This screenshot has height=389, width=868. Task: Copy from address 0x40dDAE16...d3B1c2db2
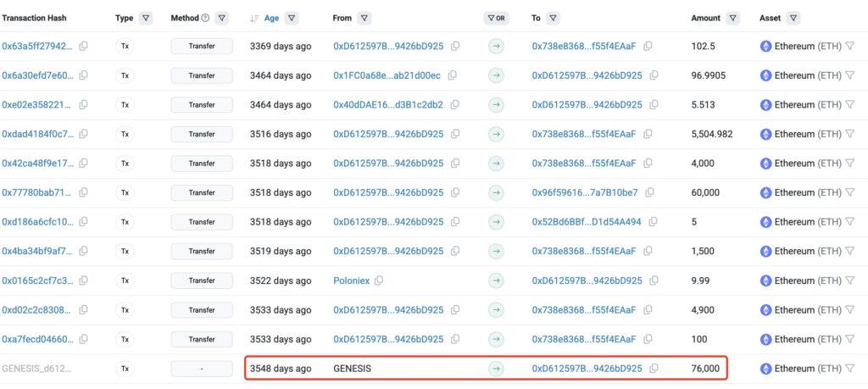coord(454,104)
